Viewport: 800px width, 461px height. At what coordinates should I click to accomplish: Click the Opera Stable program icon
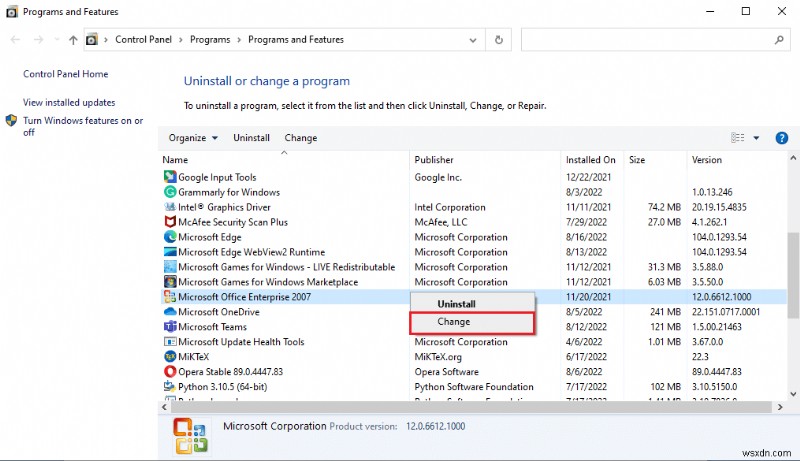point(169,372)
